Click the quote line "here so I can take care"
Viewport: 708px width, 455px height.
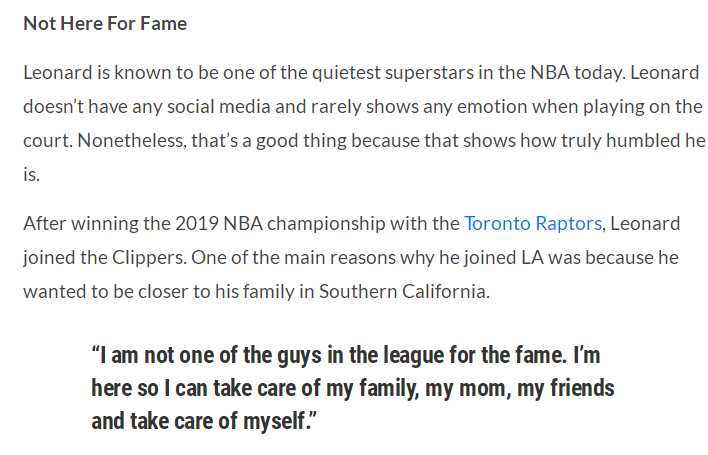pos(353,389)
